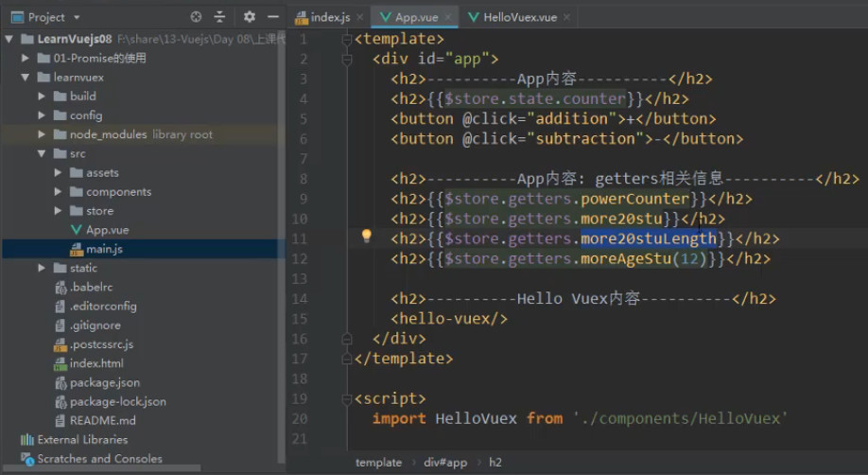Collapse the src folder arrow
Viewport: 868px width, 475px height.
tap(42, 153)
